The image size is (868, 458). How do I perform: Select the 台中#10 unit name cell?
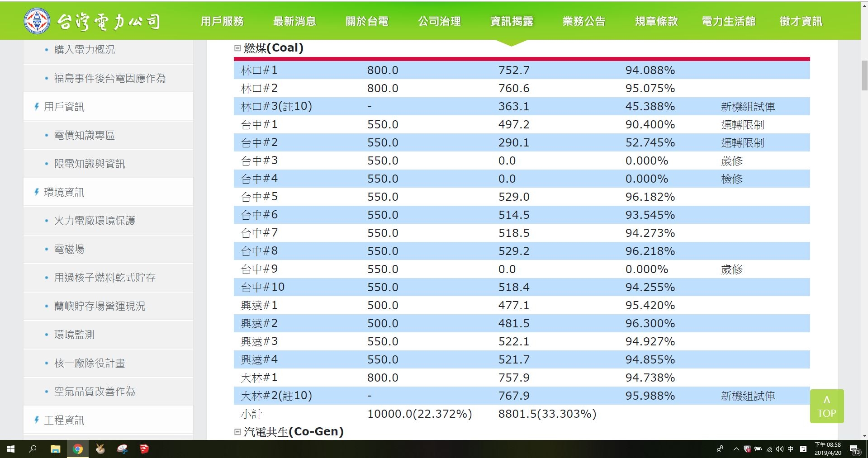263,287
